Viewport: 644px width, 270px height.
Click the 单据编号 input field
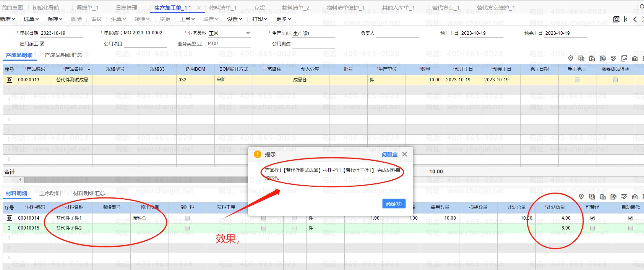coord(145,33)
